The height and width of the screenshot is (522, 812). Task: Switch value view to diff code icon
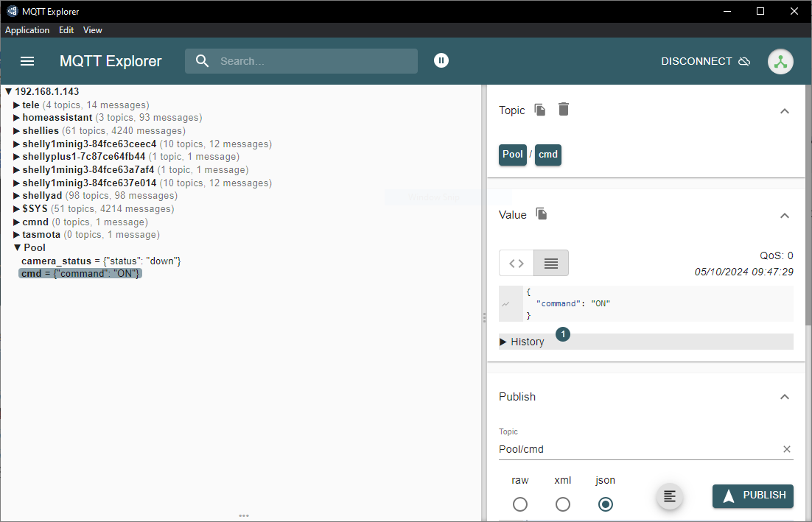tap(517, 264)
